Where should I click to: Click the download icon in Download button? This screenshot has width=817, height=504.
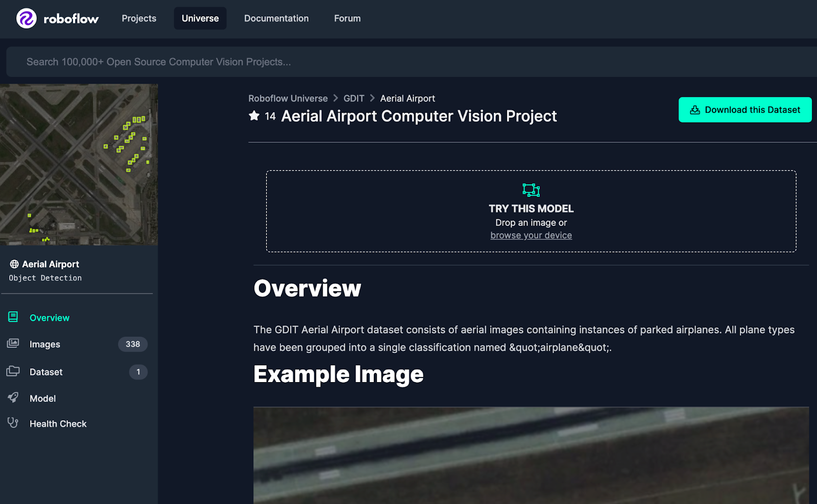695,110
